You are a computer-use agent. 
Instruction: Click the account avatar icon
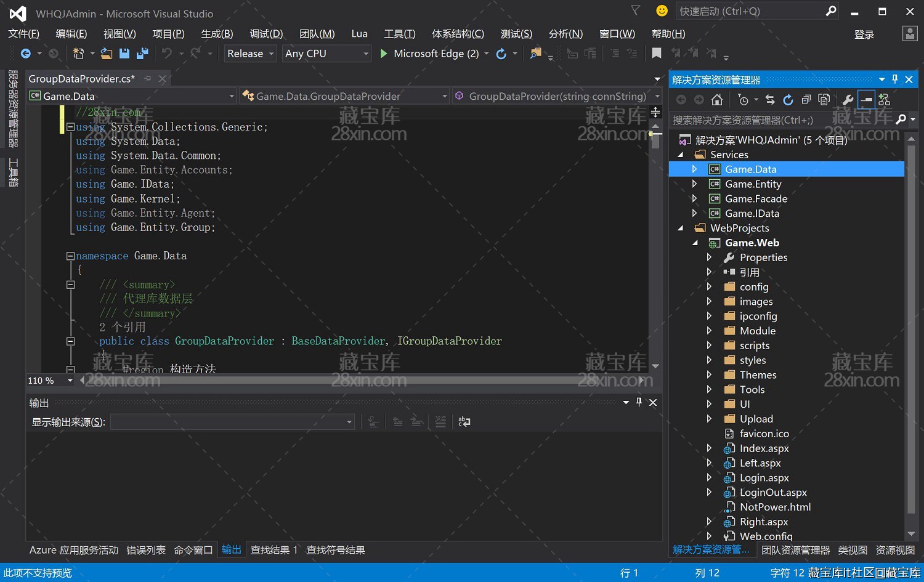click(910, 34)
